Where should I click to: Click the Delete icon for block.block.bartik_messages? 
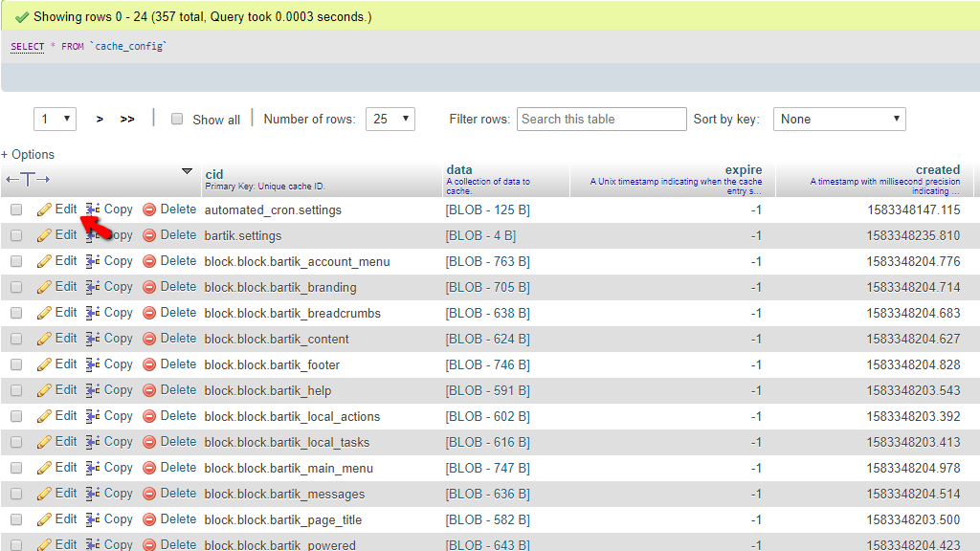148,494
